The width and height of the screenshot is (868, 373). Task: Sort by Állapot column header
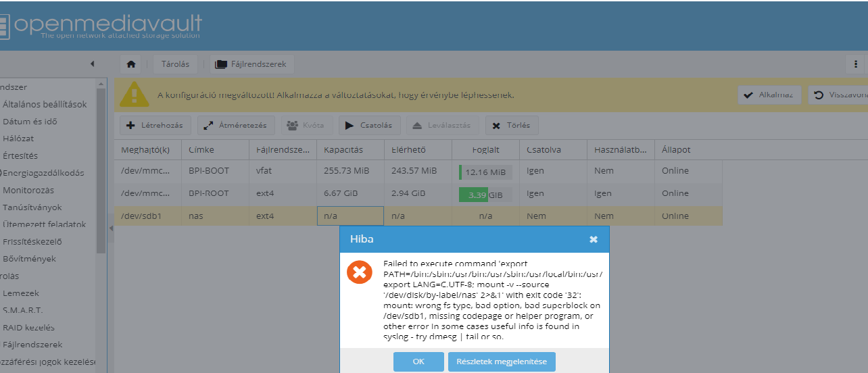[x=688, y=149]
